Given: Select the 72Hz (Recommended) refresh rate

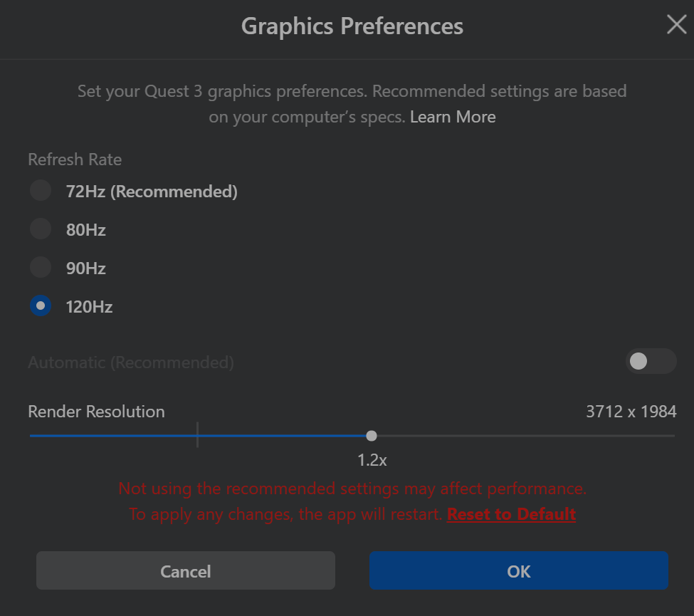Looking at the screenshot, I should coord(41,191).
